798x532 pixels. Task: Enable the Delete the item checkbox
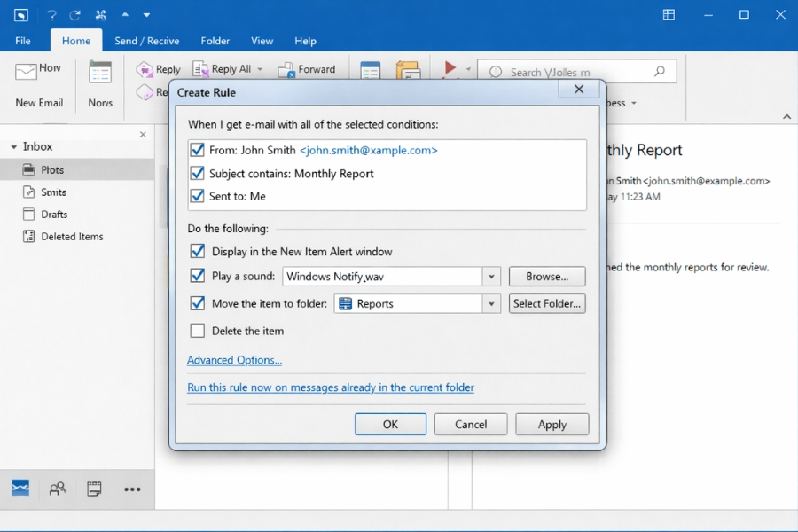pyautogui.click(x=198, y=331)
